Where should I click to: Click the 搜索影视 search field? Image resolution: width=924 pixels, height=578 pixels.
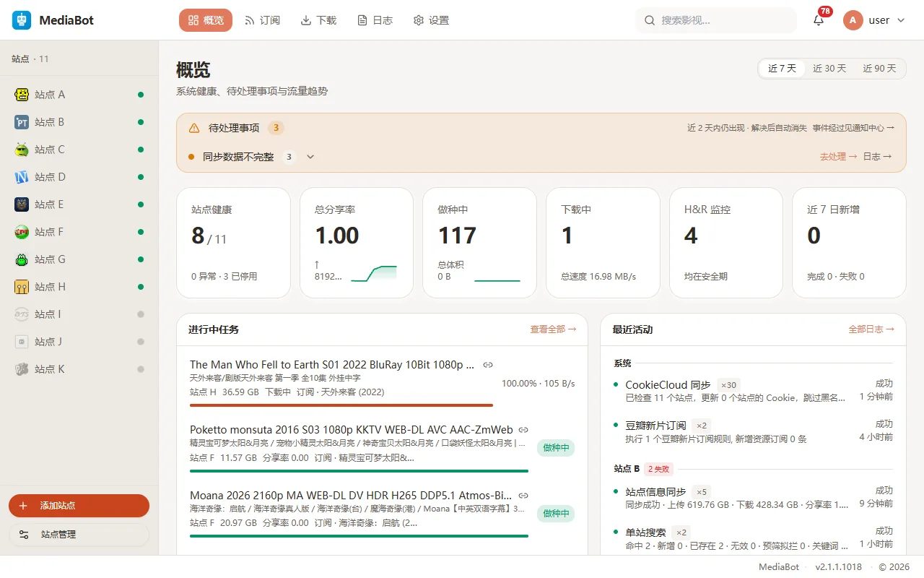point(716,20)
